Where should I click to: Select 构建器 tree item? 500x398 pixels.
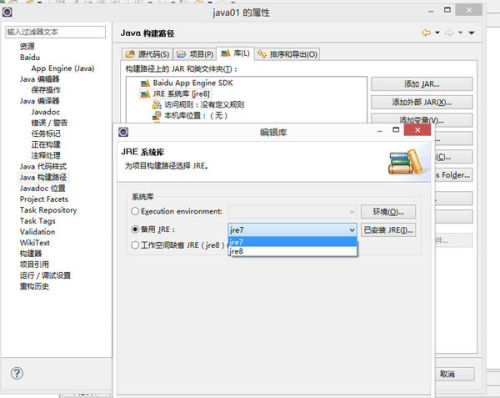tap(31, 253)
